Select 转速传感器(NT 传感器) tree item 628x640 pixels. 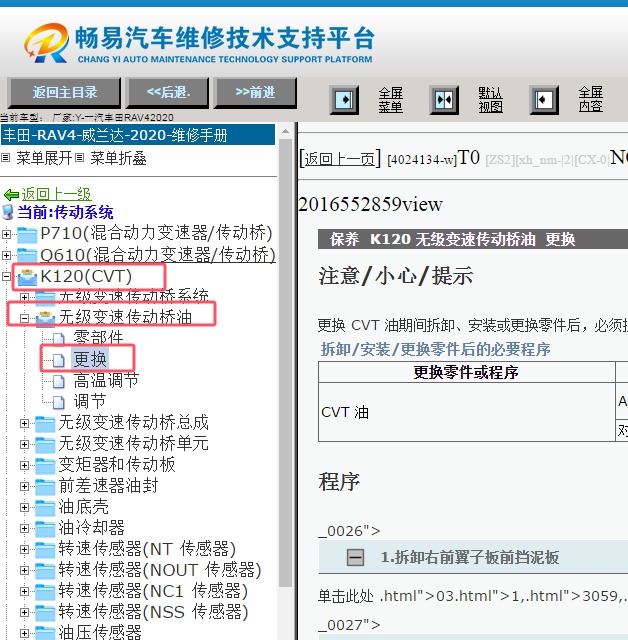(147, 549)
